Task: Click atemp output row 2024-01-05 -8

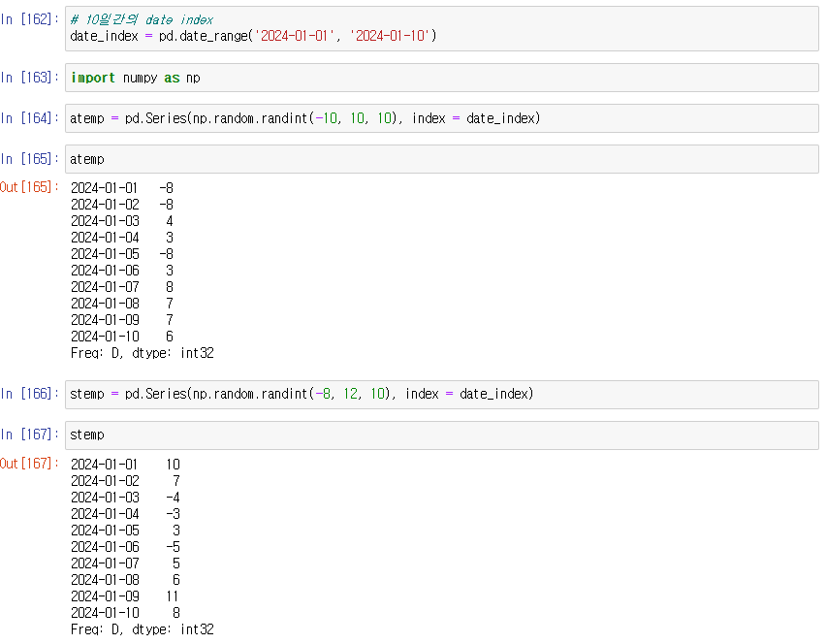Action: pyautogui.click(x=122, y=254)
